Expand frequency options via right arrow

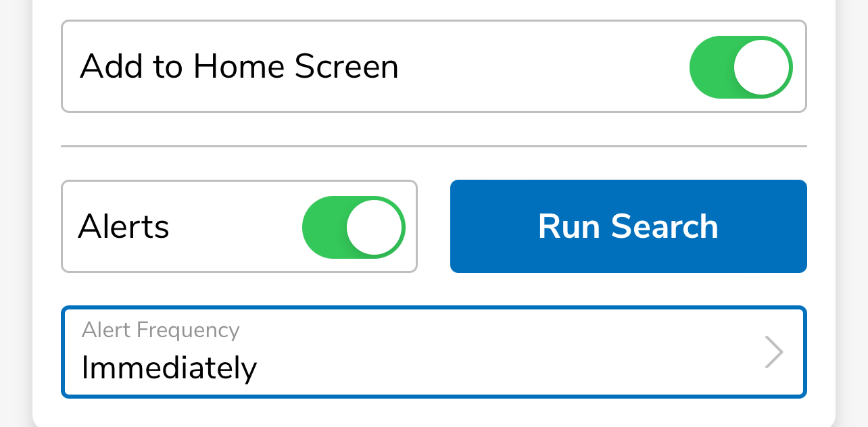coord(774,352)
